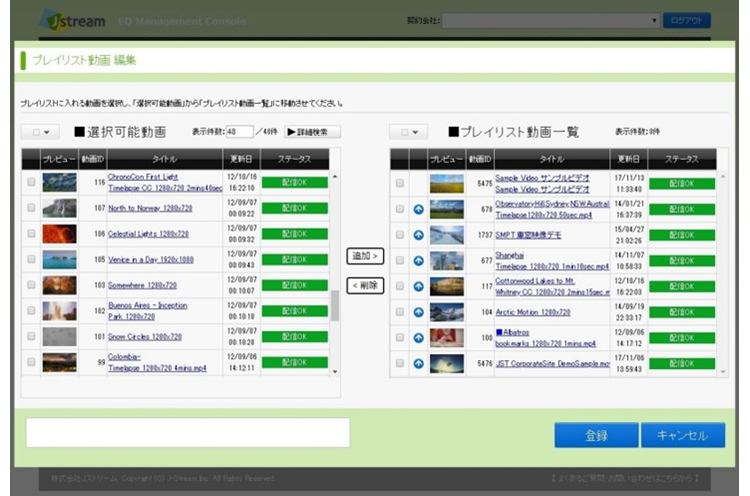This screenshot has width=750, height=496.
Task: Click the ChronoCon First Light preview thumbnail
Action: pos(59,182)
